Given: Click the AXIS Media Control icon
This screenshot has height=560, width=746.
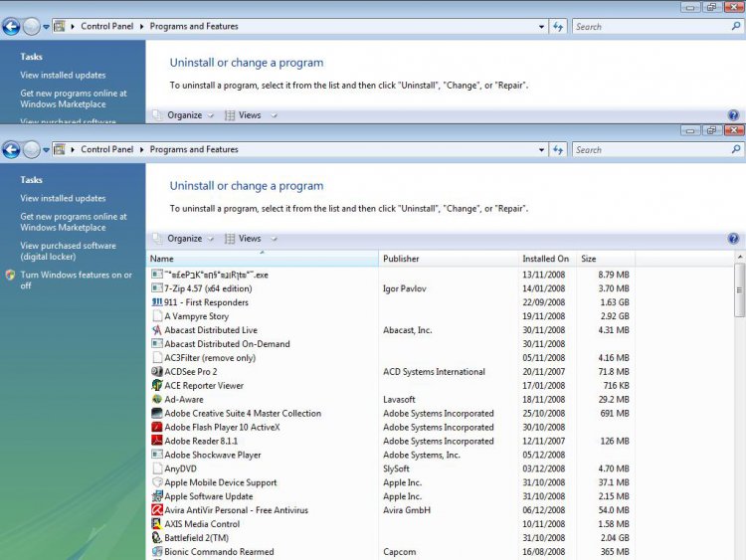Looking at the screenshot, I should pos(156,524).
